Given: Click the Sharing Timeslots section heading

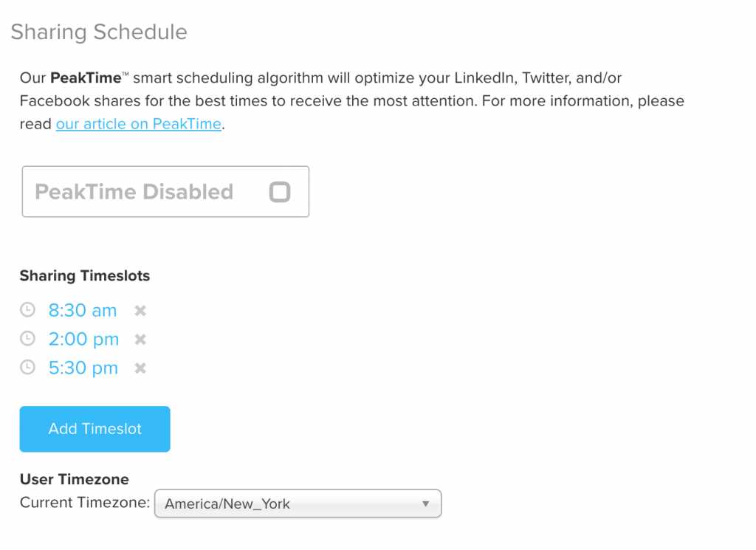Looking at the screenshot, I should point(85,275).
